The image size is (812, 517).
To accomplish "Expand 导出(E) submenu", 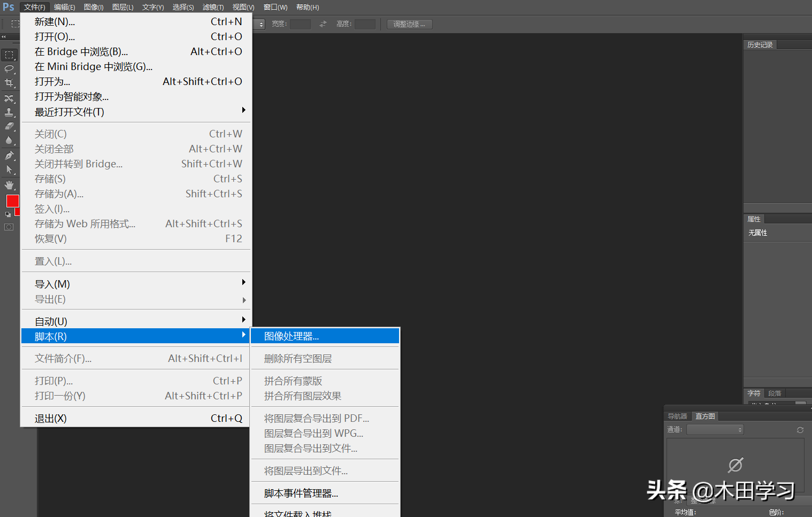I will [x=136, y=299].
